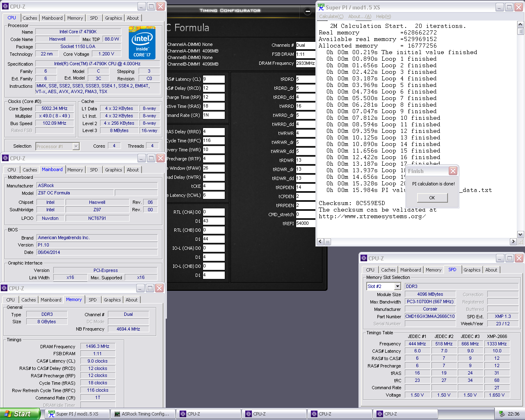Image resolution: width=525 pixels, height=420 pixels.
Task: Click the title icon of CPU-Z Memory window
Action: click(5, 288)
